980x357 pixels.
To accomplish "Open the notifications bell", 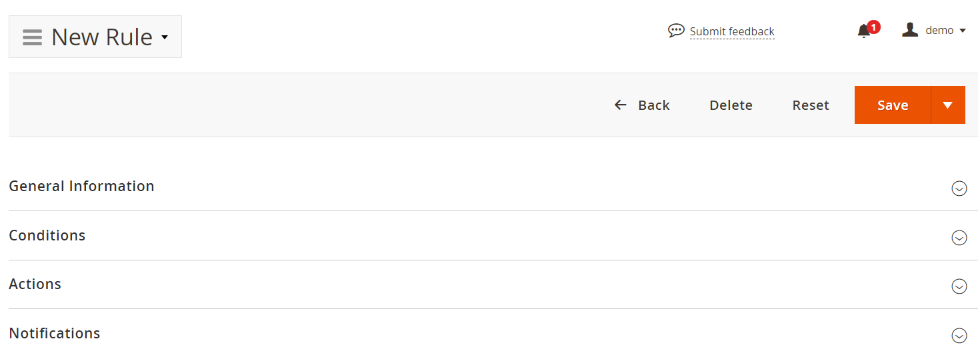I will 863,31.
